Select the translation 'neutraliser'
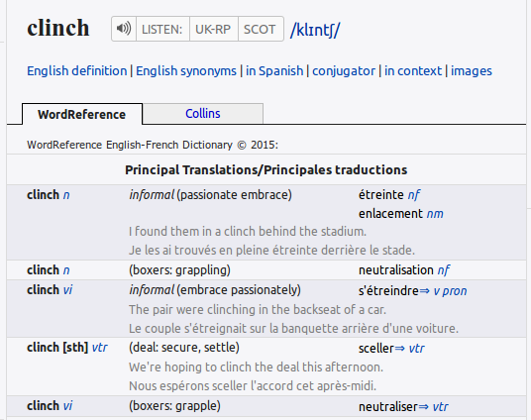Viewport: 531px width, 420px height. (388, 406)
